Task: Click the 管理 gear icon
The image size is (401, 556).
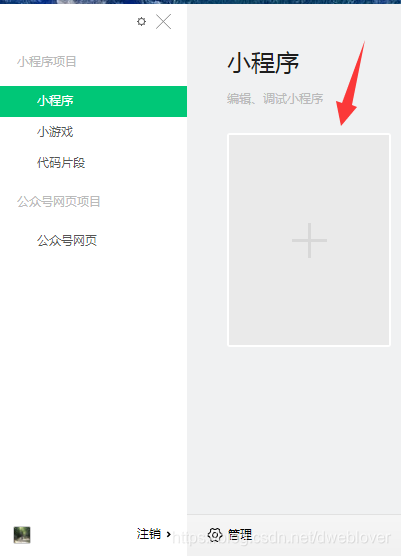Action: [215, 534]
